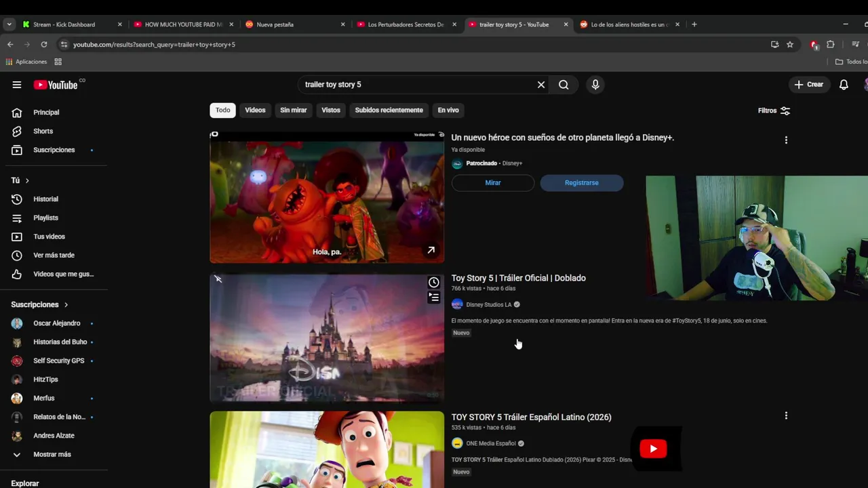Open Toy Story 5 Tráiler Oficial Doblado title
Image resolution: width=868 pixels, height=488 pixels.
(x=519, y=278)
